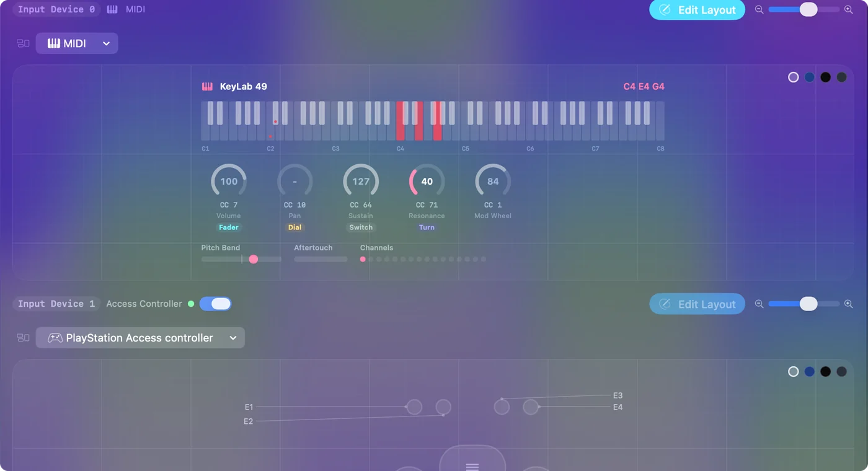Click the Input Device 1 Edit Layout button
868x471 pixels.
pos(697,304)
